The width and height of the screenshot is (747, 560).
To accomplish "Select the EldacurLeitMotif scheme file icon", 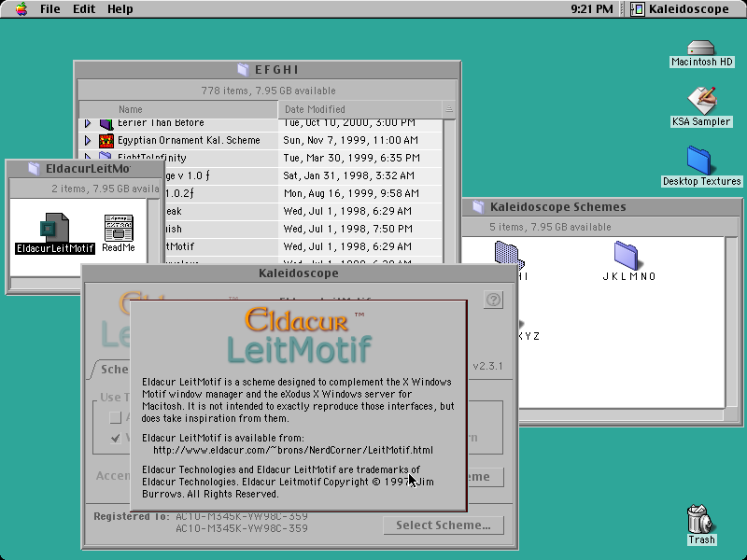I will point(54,227).
